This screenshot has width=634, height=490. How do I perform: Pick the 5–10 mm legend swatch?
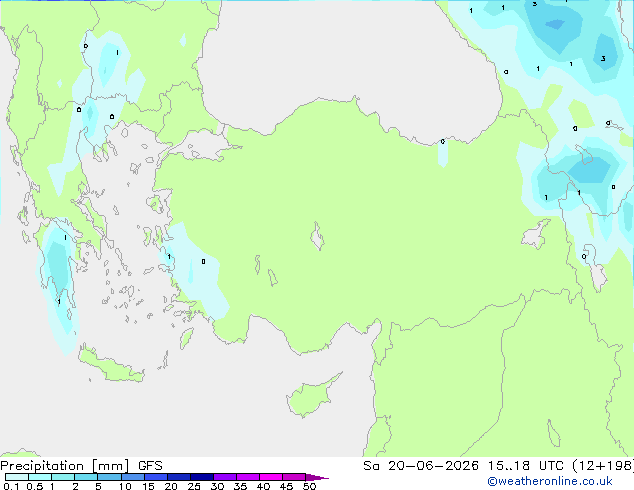[x=109, y=477]
